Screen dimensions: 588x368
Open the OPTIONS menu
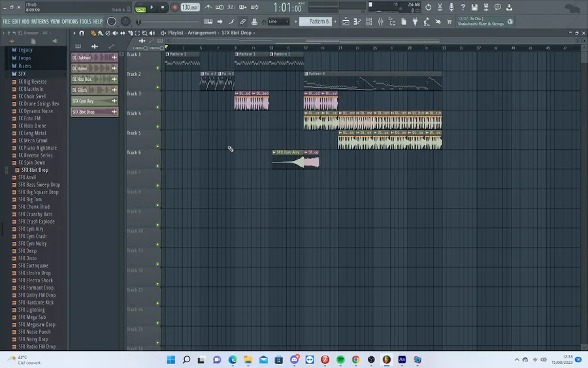[70, 22]
